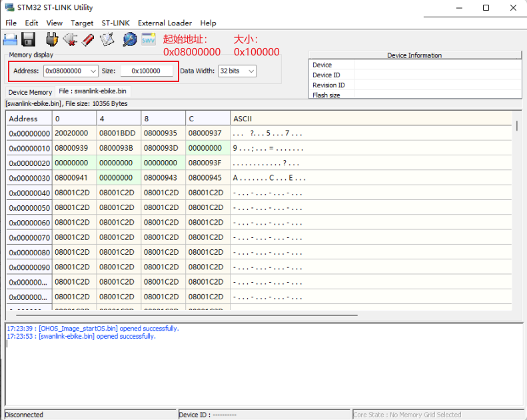Connect to target using plug icon
527x420 pixels.
click(x=52, y=39)
